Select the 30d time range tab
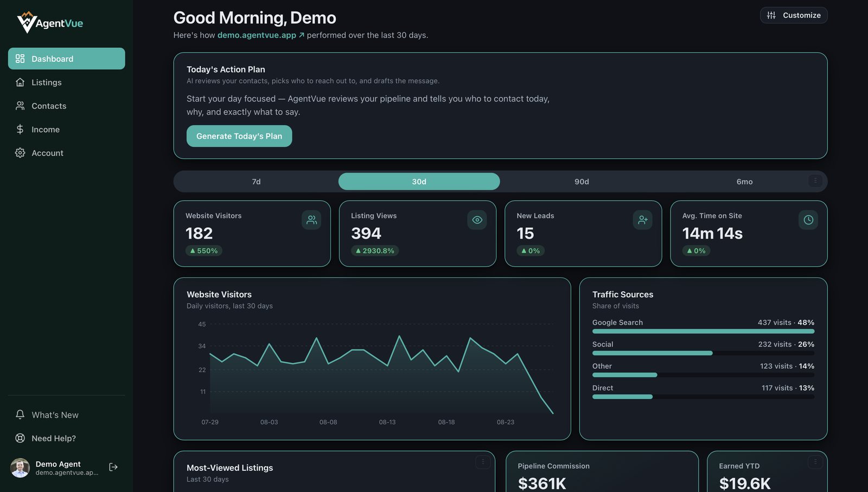Image resolution: width=868 pixels, height=492 pixels. [419, 182]
